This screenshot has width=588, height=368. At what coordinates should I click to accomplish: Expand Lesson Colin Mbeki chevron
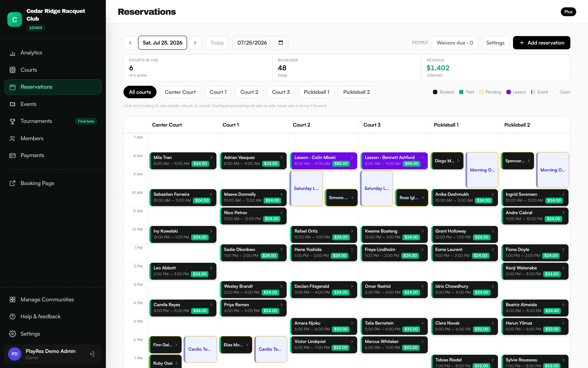352,158
